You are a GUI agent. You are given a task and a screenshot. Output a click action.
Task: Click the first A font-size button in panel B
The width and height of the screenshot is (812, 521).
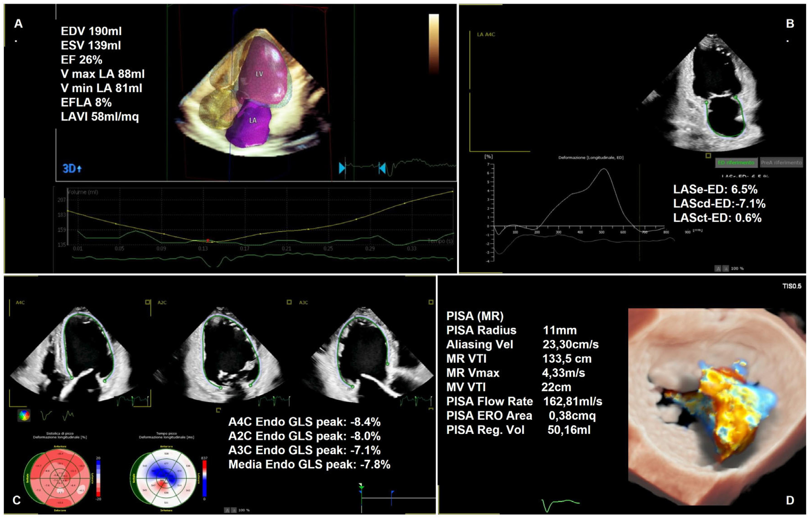718,269
